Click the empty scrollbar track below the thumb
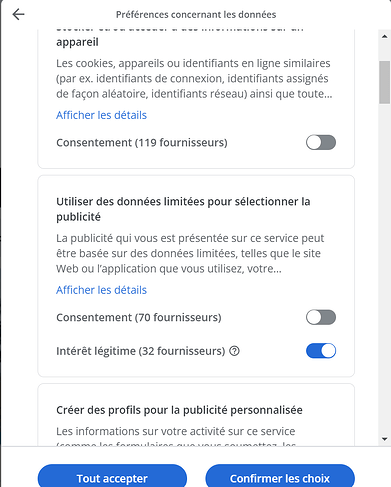 (x=384, y=267)
